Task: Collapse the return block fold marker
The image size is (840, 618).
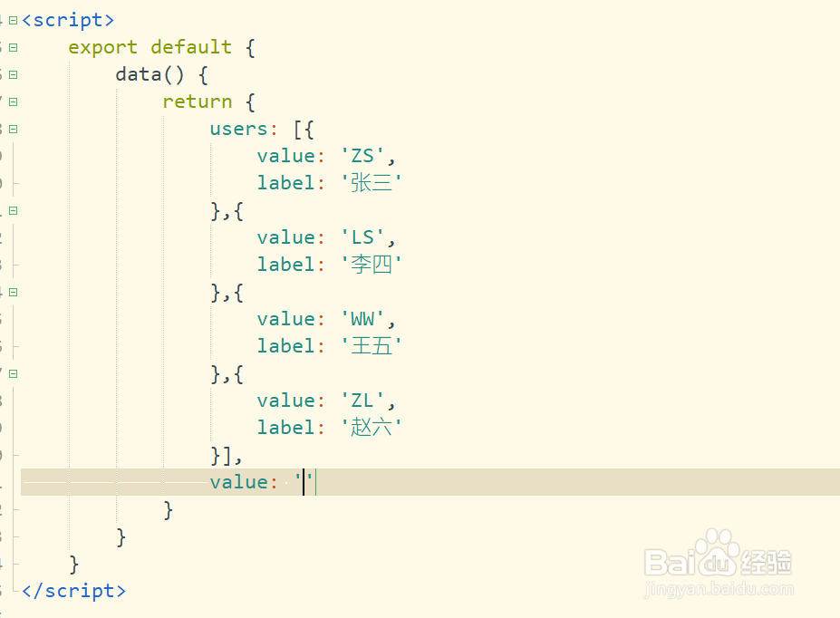Action: [x=14, y=101]
